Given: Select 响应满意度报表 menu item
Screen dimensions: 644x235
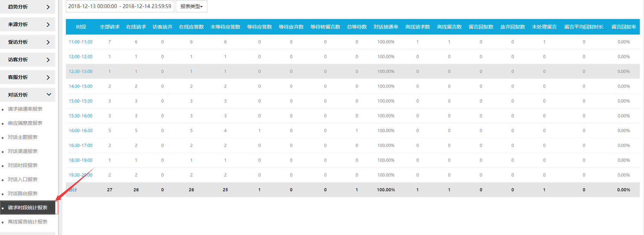Looking at the screenshot, I should tap(25, 123).
